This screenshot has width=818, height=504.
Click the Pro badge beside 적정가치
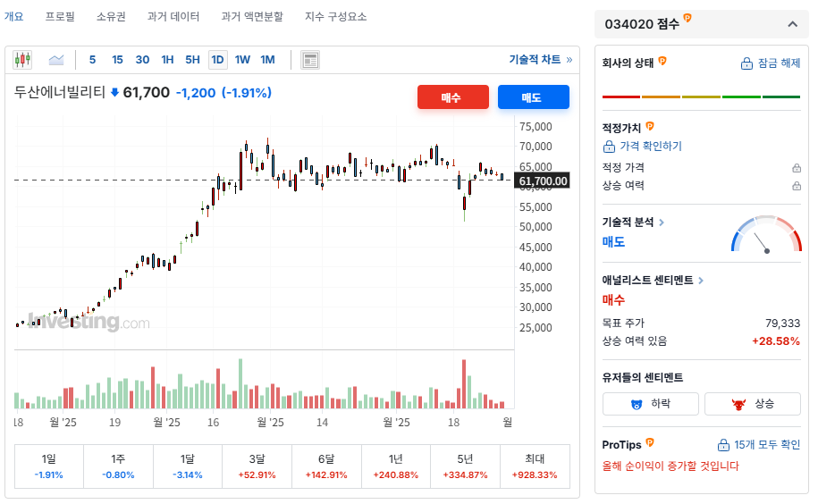[650, 126]
